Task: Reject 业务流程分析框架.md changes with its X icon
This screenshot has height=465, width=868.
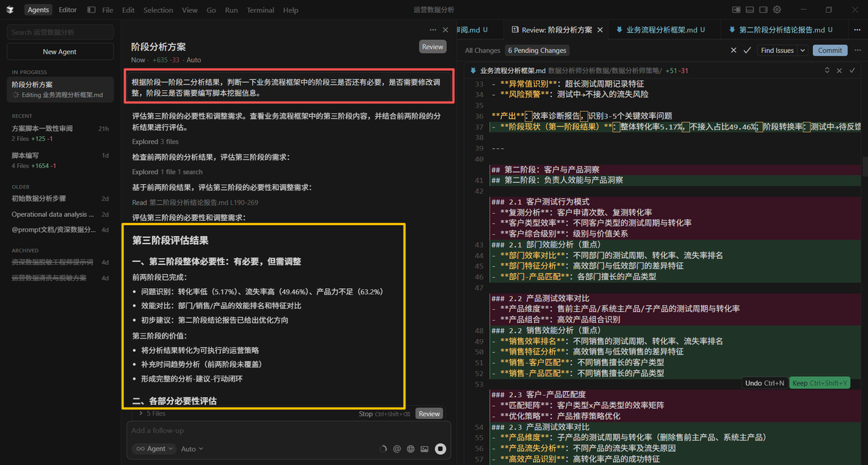Action: pos(839,70)
